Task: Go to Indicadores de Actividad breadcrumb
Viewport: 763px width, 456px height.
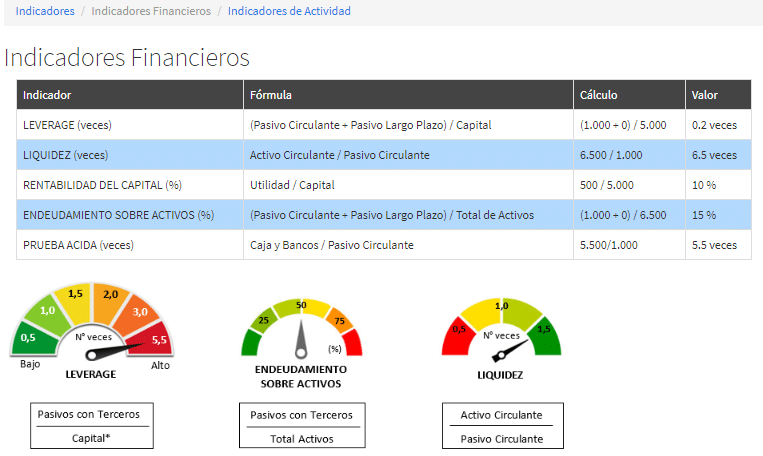Action: [x=289, y=11]
